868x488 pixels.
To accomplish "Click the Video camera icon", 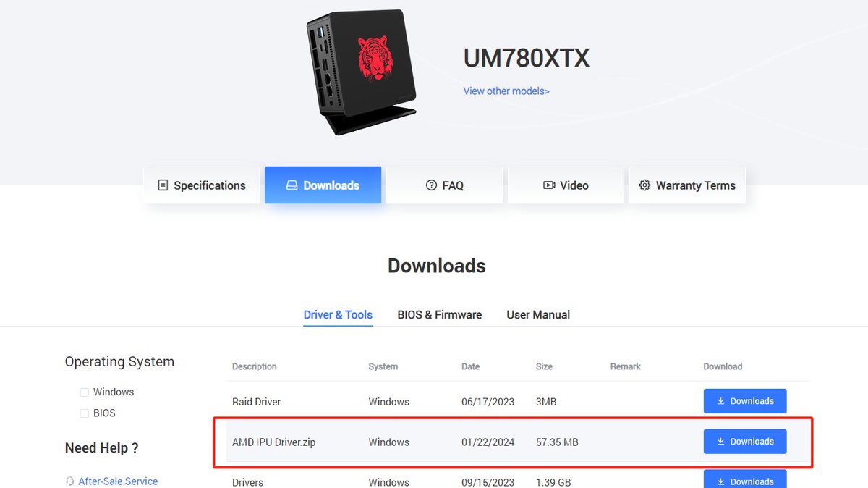I will click(x=549, y=185).
